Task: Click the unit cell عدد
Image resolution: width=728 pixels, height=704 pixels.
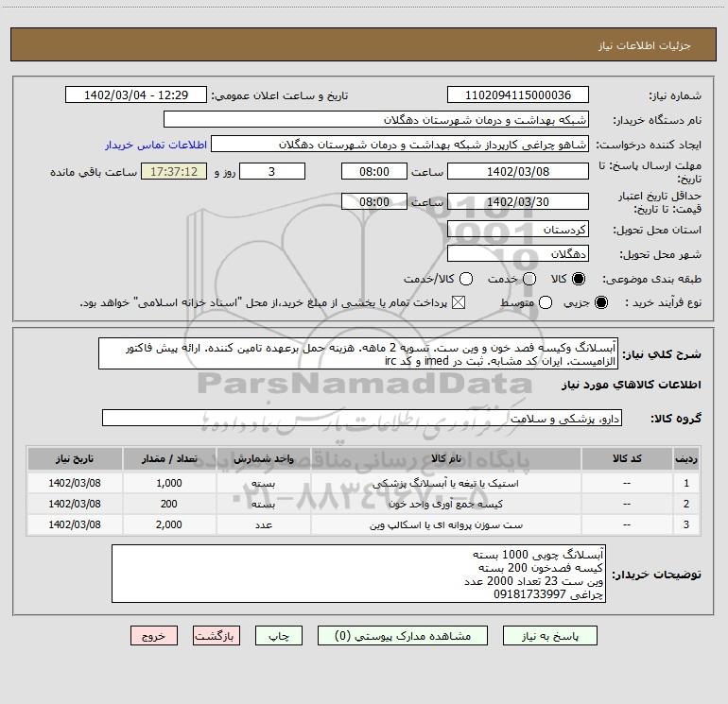Action: (x=263, y=524)
